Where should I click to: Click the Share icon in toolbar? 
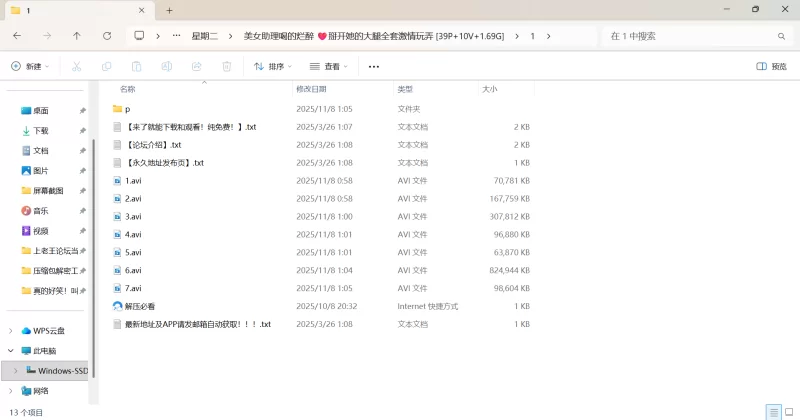197,67
